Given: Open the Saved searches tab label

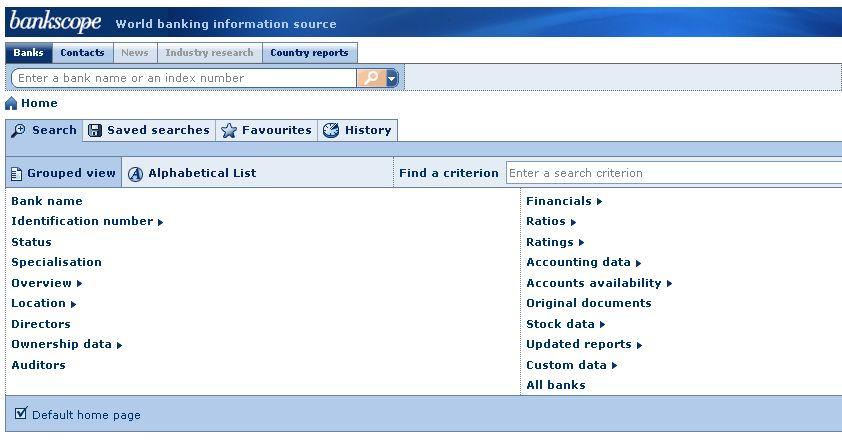Looking at the screenshot, I should pos(158,130).
